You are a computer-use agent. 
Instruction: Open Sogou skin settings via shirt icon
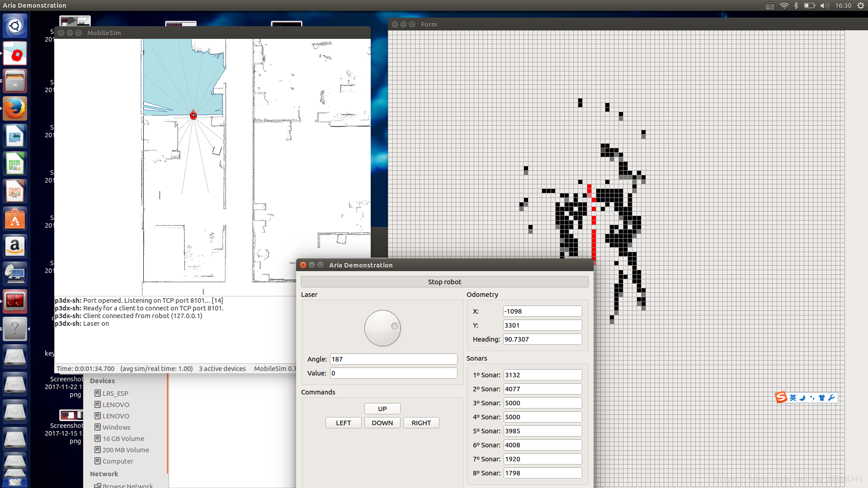822,398
